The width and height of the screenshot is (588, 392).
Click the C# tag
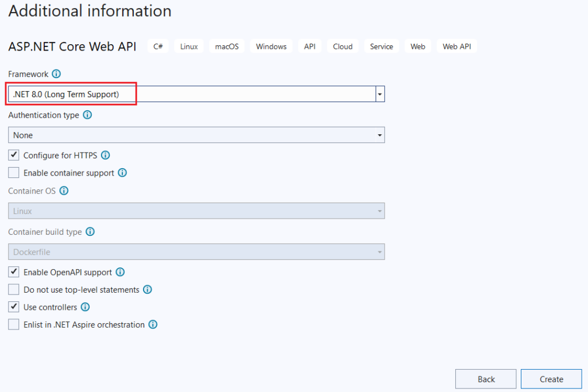coord(158,46)
